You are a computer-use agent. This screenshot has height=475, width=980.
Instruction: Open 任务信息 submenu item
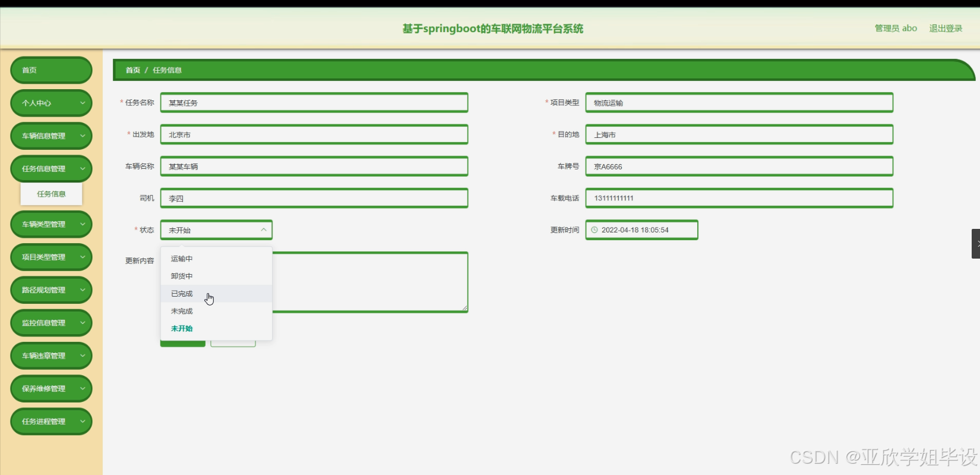point(51,194)
